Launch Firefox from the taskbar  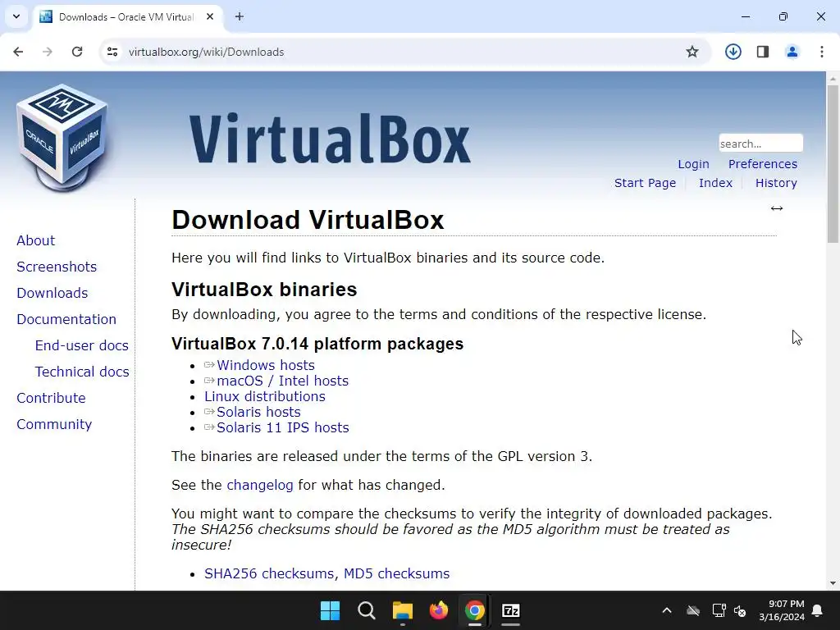[439, 610]
